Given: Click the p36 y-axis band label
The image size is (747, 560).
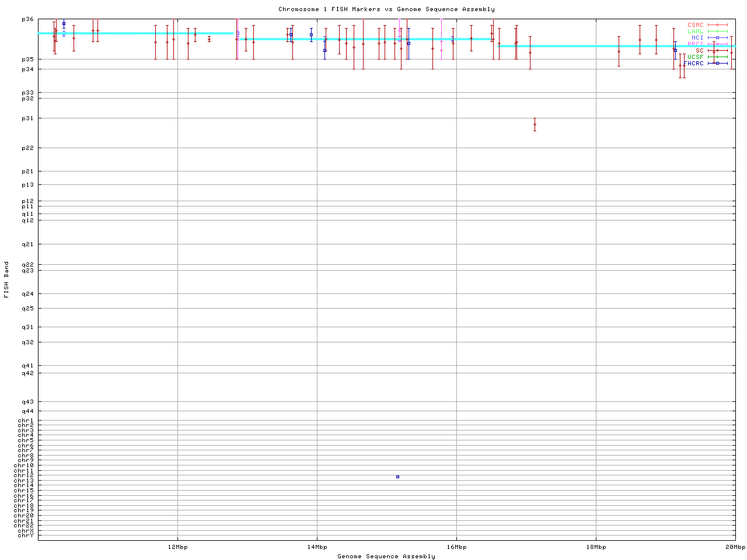Looking at the screenshot, I should pos(27,19).
